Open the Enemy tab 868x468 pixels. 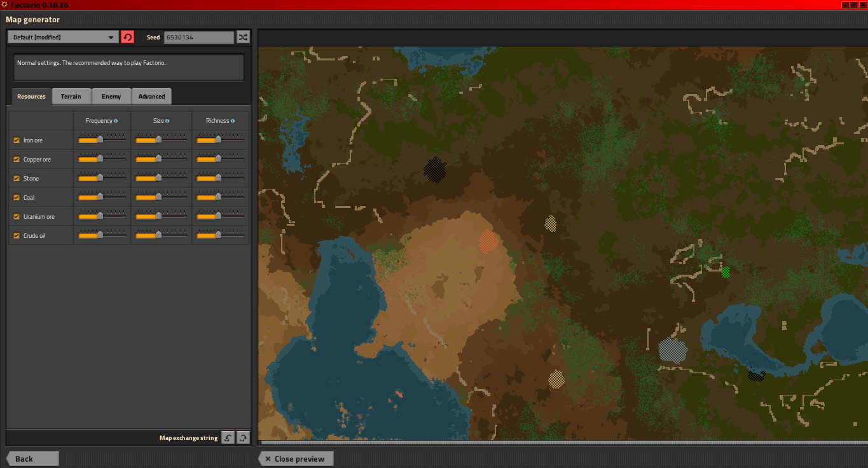tap(111, 97)
